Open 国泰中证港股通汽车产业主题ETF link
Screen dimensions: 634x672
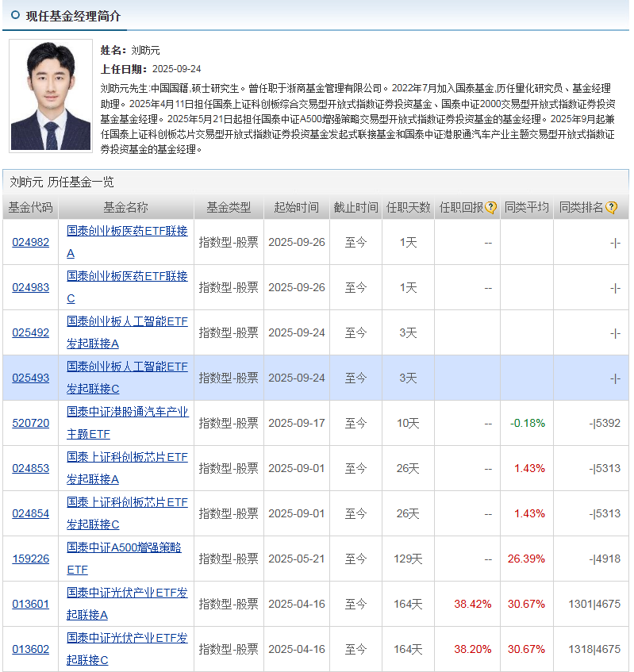[x=127, y=412]
